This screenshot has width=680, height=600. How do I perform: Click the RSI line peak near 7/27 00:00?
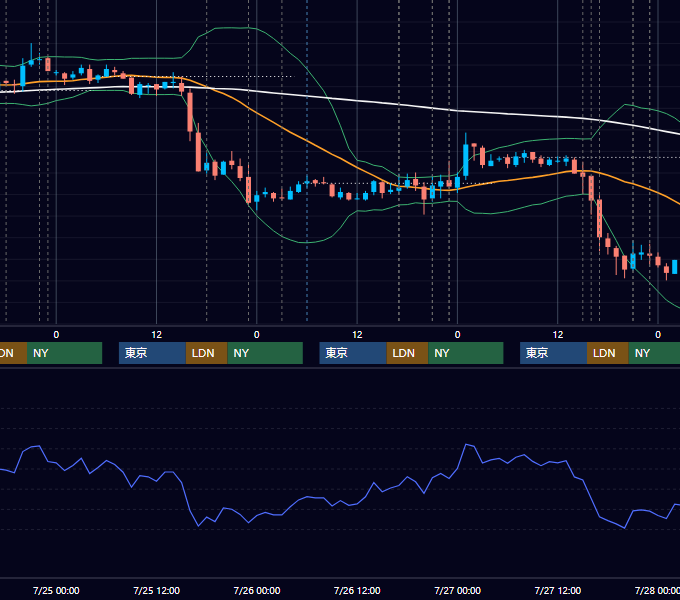click(467, 445)
